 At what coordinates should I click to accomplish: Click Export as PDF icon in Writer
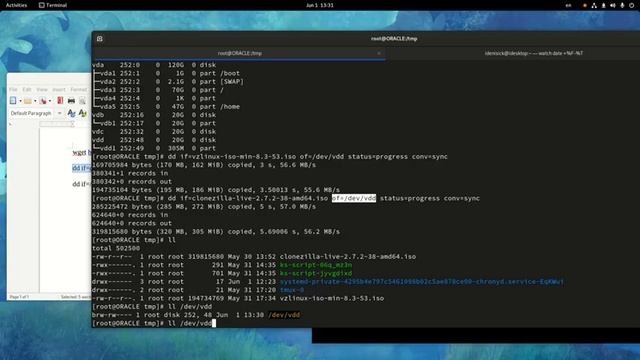click(60, 100)
